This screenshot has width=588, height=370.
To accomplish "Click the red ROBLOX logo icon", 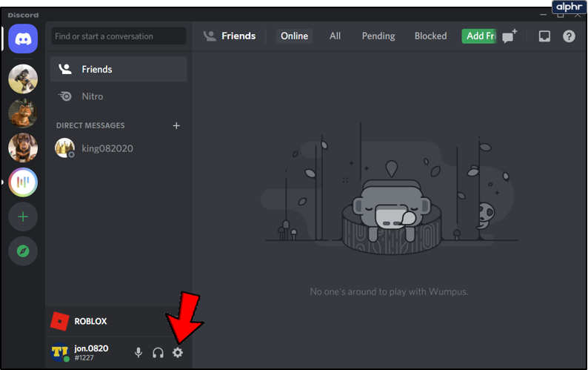I will click(60, 321).
